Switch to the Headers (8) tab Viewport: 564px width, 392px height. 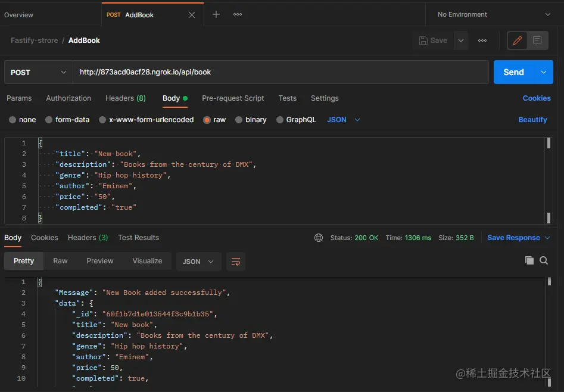[x=125, y=98]
